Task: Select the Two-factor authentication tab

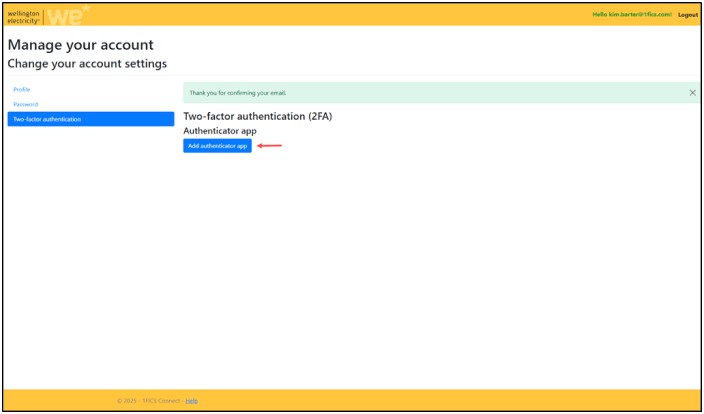Action: (x=90, y=119)
